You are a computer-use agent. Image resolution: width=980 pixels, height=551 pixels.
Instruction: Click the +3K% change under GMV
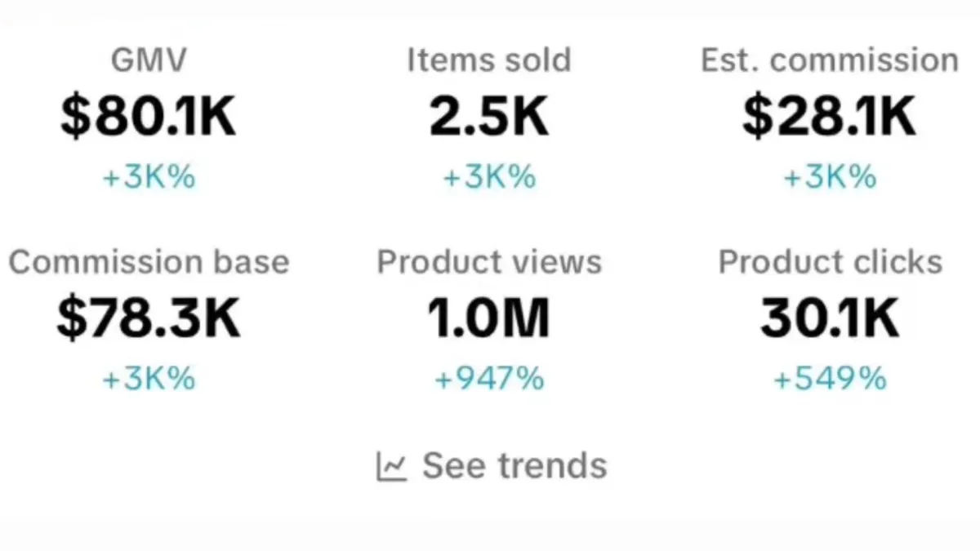tap(149, 177)
